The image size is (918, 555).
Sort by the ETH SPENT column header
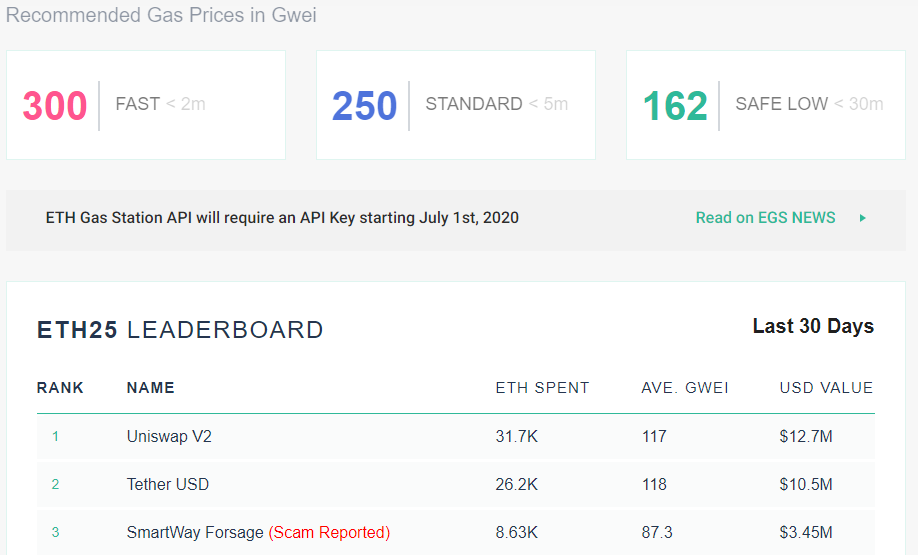coord(542,388)
